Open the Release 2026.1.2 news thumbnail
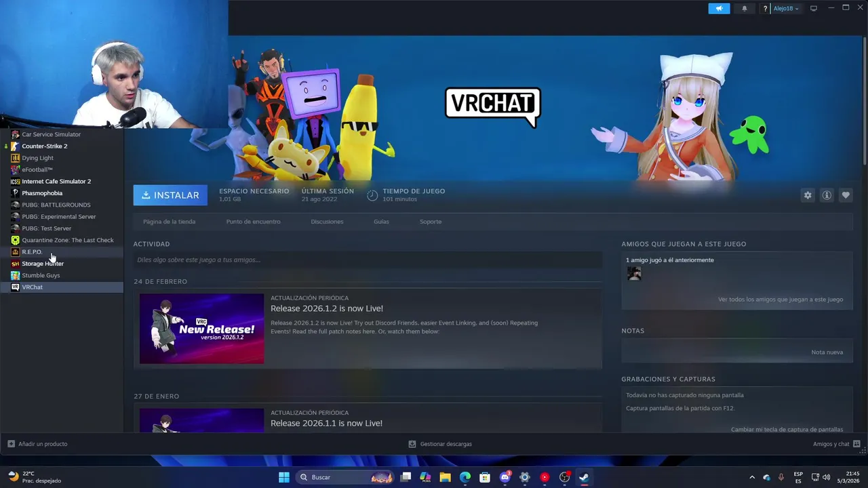This screenshot has width=868, height=488. click(x=201, y=329)
